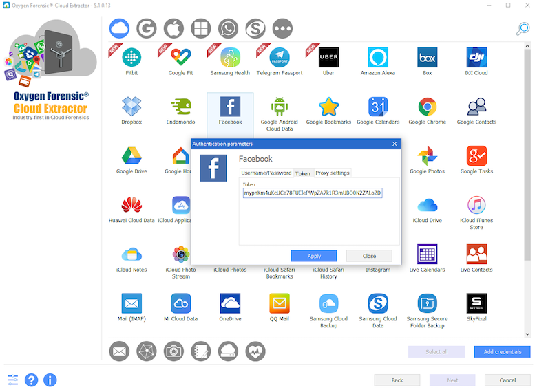Filter services by Google category

point(147,28)
